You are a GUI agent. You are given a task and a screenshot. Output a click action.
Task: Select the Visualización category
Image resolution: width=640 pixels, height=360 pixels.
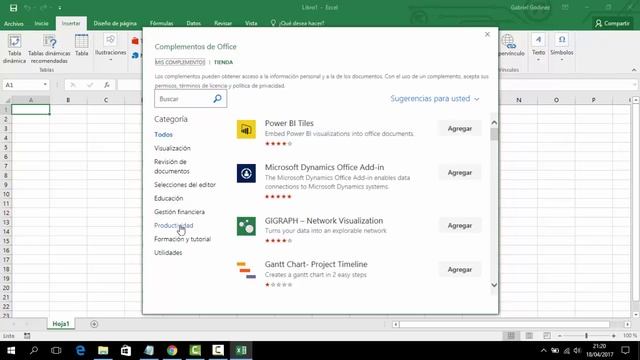172,148
